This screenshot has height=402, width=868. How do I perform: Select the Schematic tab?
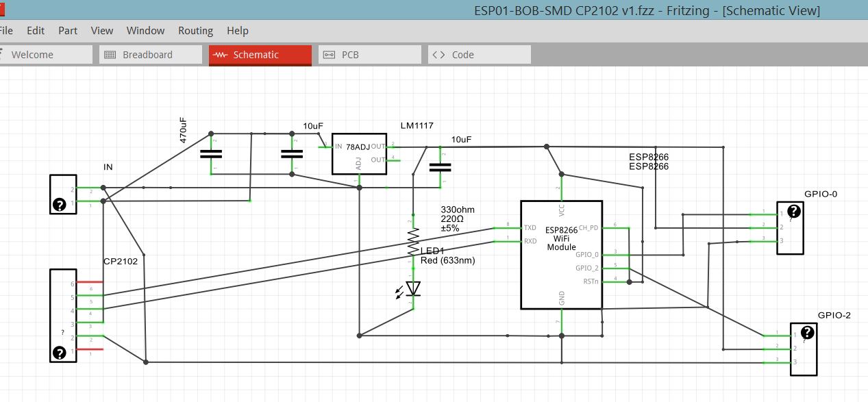[260, 55]
